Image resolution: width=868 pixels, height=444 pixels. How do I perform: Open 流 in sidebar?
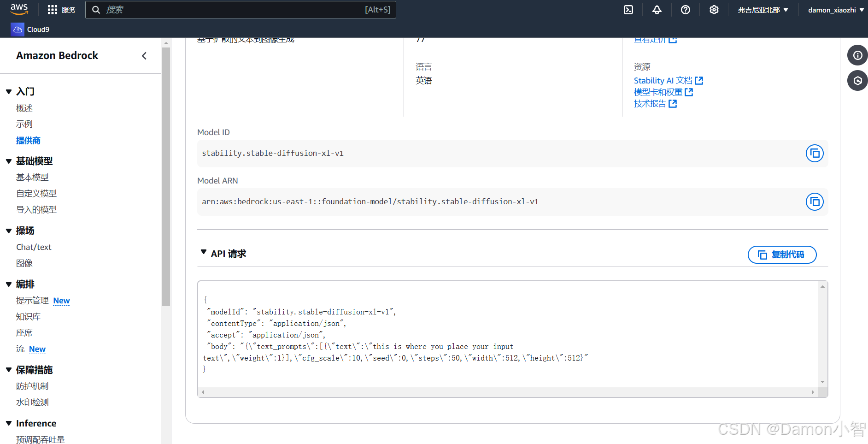(20, 349)
